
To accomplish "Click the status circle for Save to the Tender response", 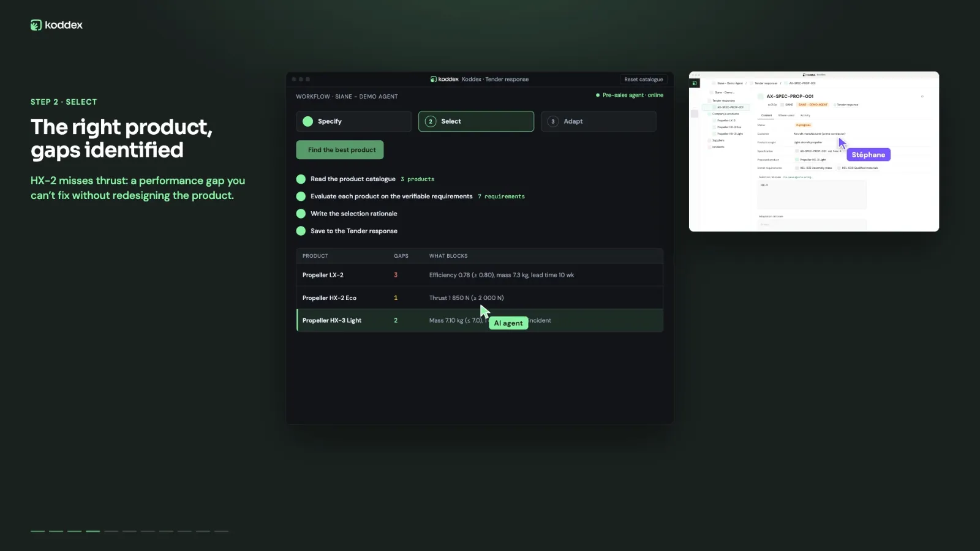I will [301, 231].
